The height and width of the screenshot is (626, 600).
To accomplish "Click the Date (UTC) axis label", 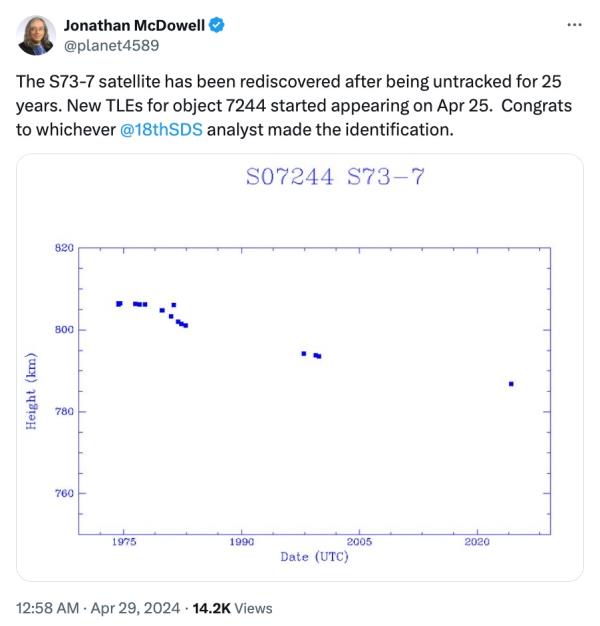I will click(314, 557).
